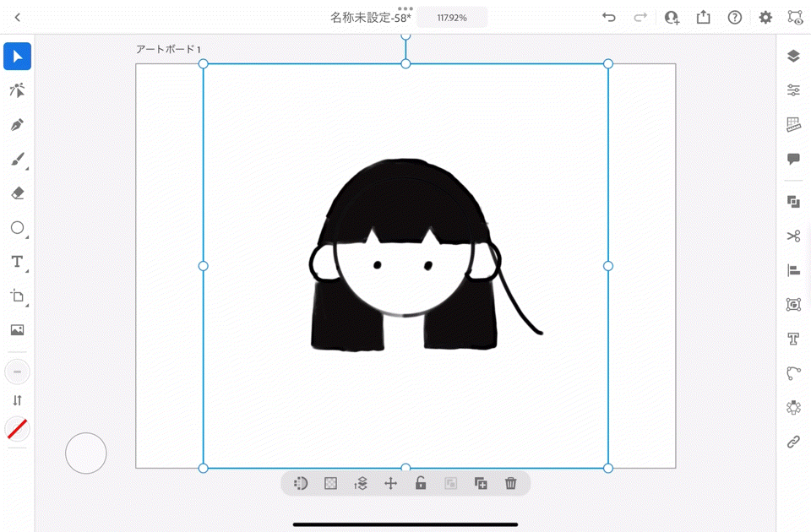Open the Align panel
This screenshot has height=532, width=811.
click(792, 270)
